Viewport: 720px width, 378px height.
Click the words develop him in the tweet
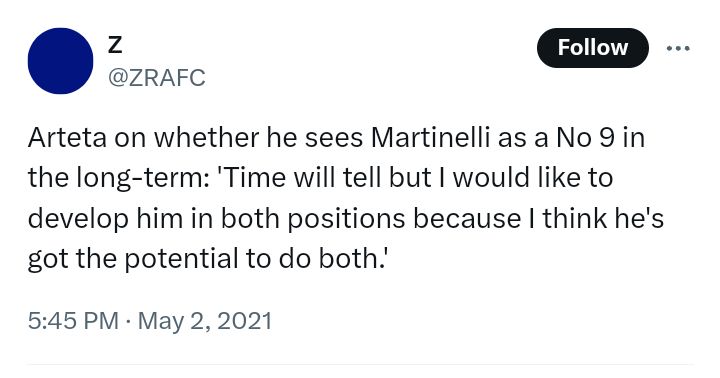point(105,219)
